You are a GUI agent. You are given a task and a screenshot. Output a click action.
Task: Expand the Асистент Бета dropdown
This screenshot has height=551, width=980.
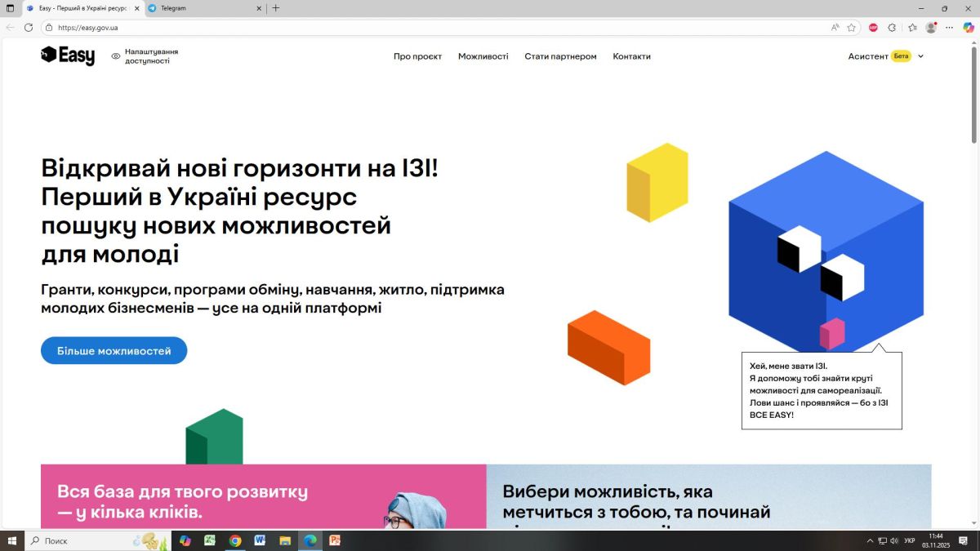pos(885,56)
